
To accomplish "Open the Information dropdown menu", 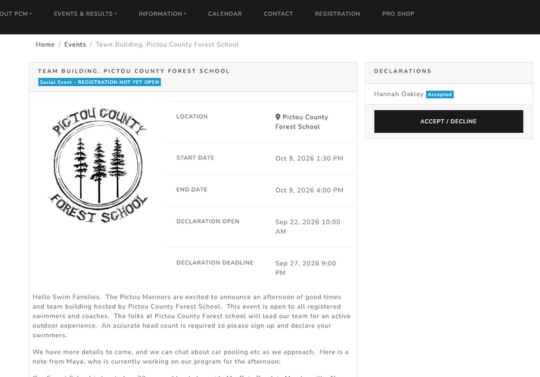I will (x=162, y=14).
